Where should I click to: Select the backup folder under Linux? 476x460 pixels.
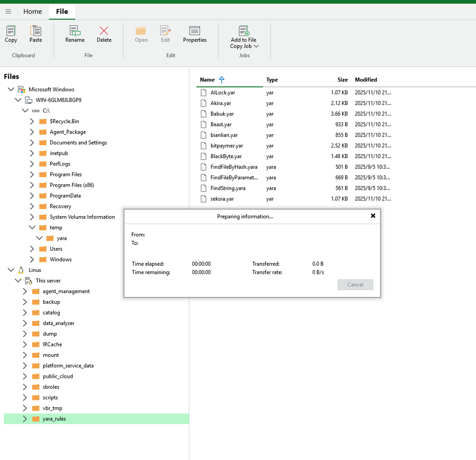click(51, 302)
